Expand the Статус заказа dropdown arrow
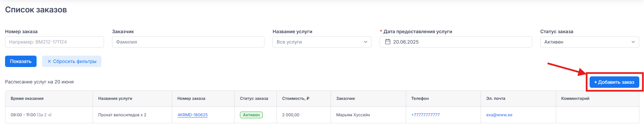 point(633,42)
